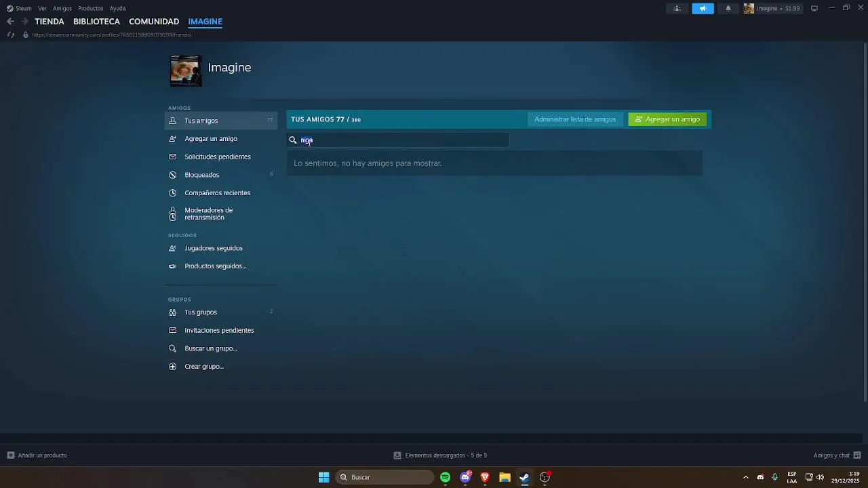The height and width of the screenshot is (488, 868).
Task: Click Añadir un producto at bottom left
Action: click(x=37, y=455)
